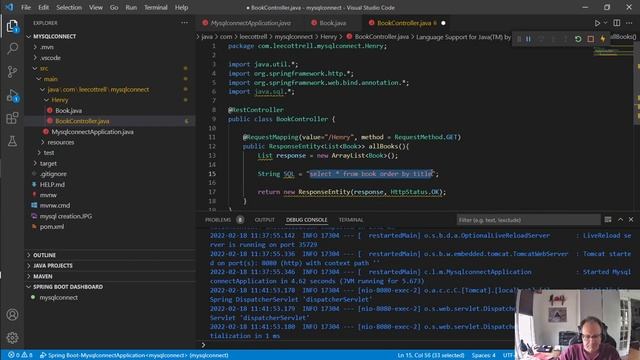The height and width of the screenshot is (360, 640).
Task: Open Source Control view
Action: coord(12,72)
